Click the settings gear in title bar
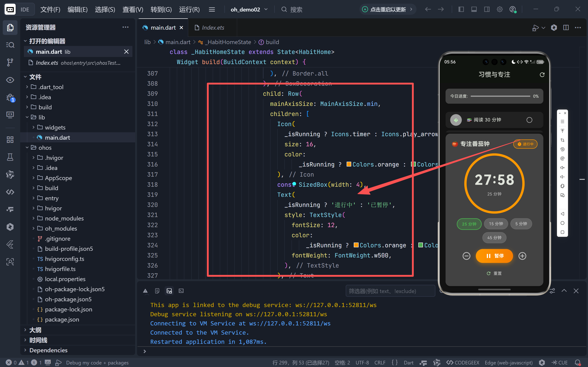Screen dimensions: 588x367 coord(500,9)
